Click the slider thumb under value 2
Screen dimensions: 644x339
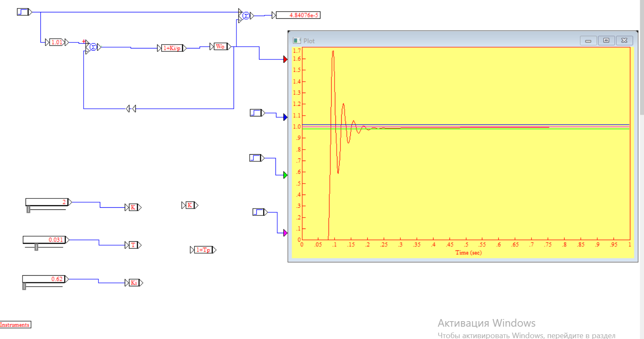tap(28, 209)
